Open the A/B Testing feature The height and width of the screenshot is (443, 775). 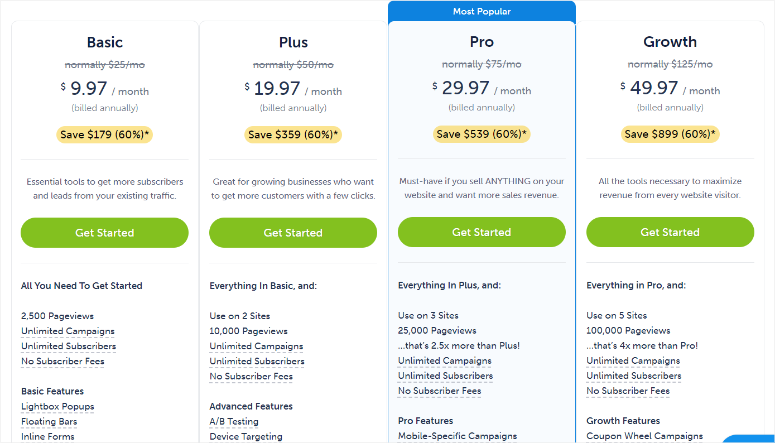click(234, 421)
